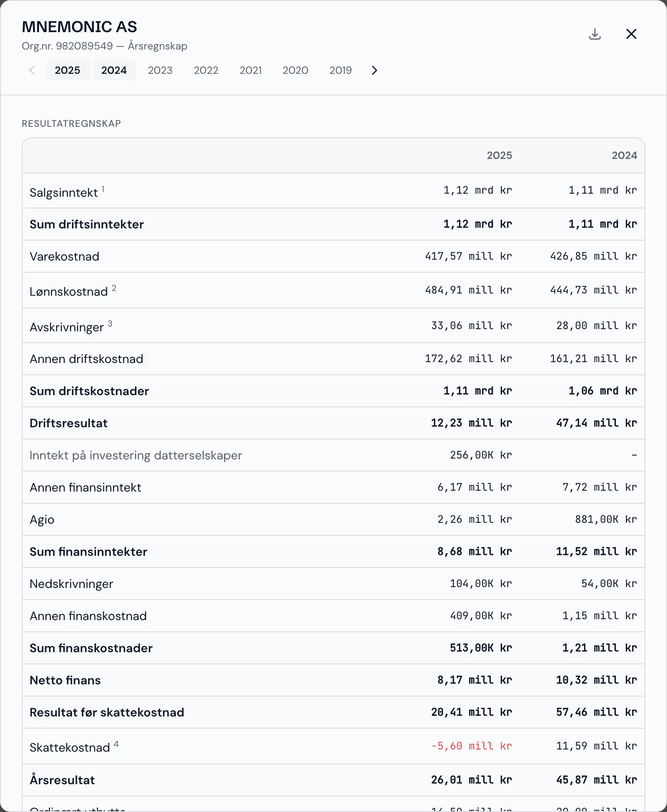Select the Driftsresultat row label
The width and height of the screenshot is (667, 812).
69,423
